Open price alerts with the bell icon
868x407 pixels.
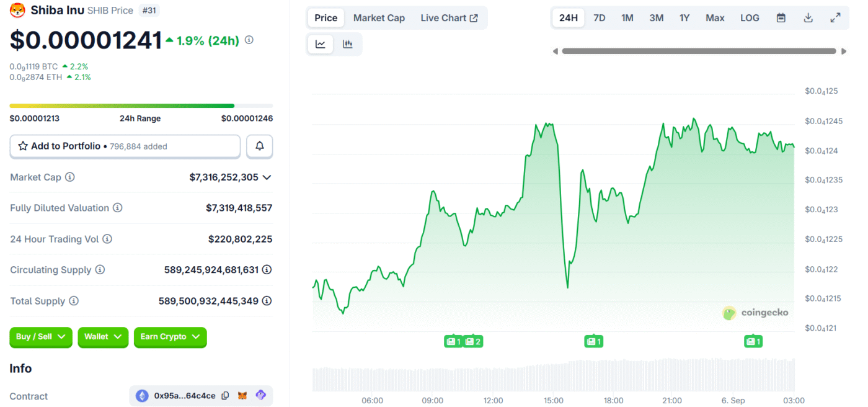[260, 146]
